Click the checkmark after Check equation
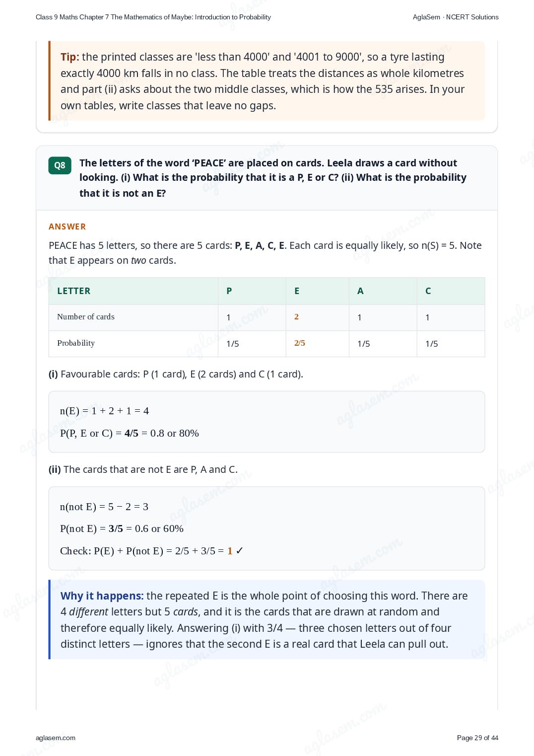This screenshot has width=534, height=756. [240, 551]
